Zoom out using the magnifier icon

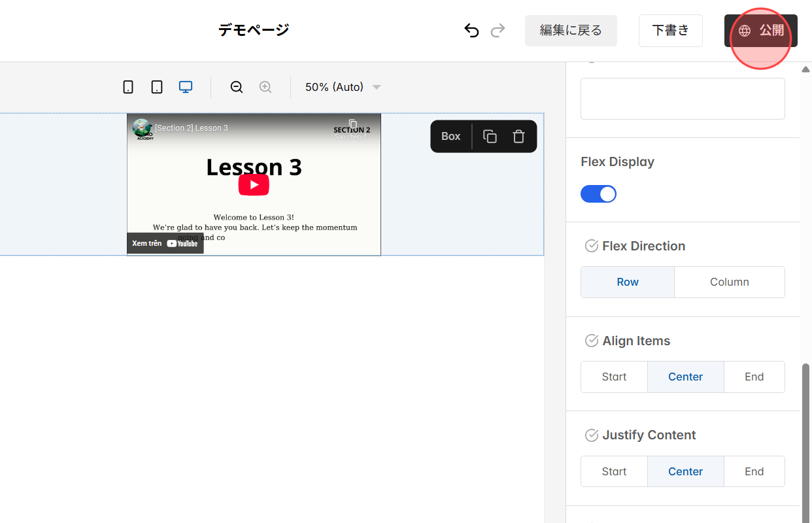[x=236, y=86]
